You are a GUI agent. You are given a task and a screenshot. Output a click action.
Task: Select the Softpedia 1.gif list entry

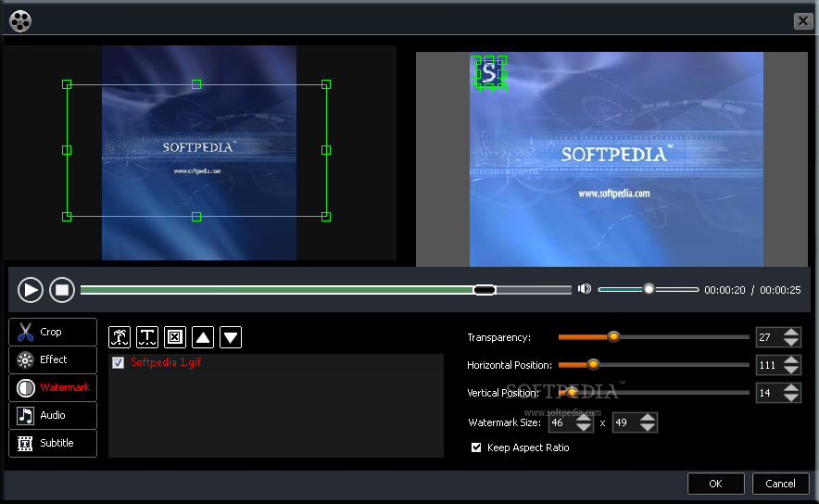coord(166,362)
